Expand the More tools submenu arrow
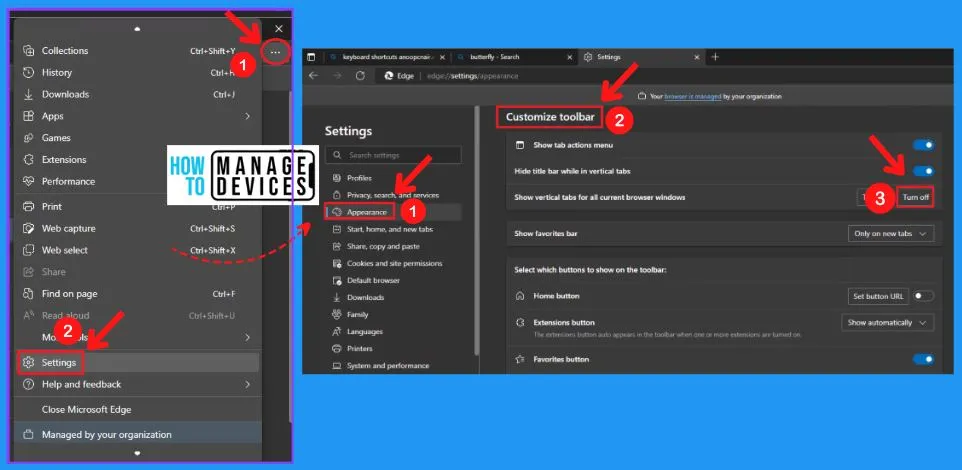The image size is (962, 470). 247,337
